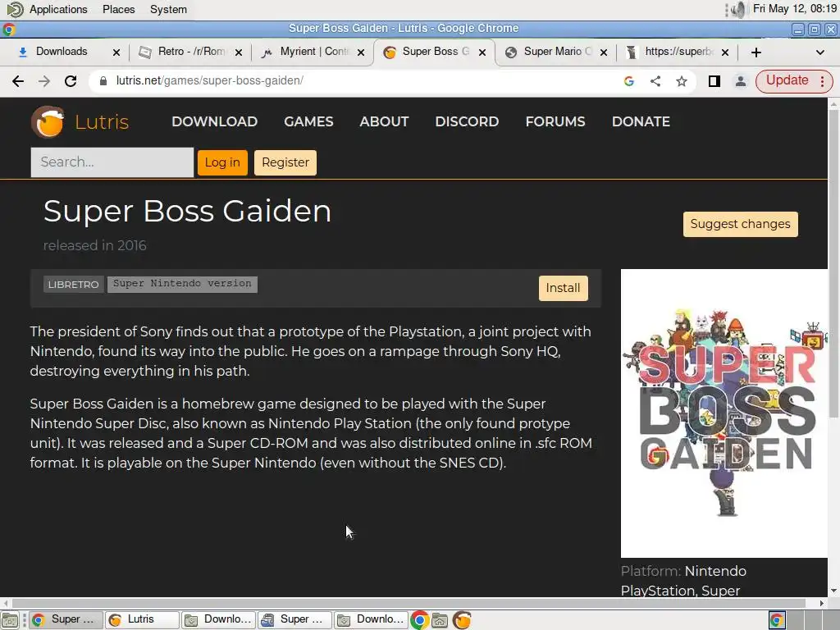This screenshot has height=630, width=840.
Task: Click the padlock site info icon
Action: point(103,81)
